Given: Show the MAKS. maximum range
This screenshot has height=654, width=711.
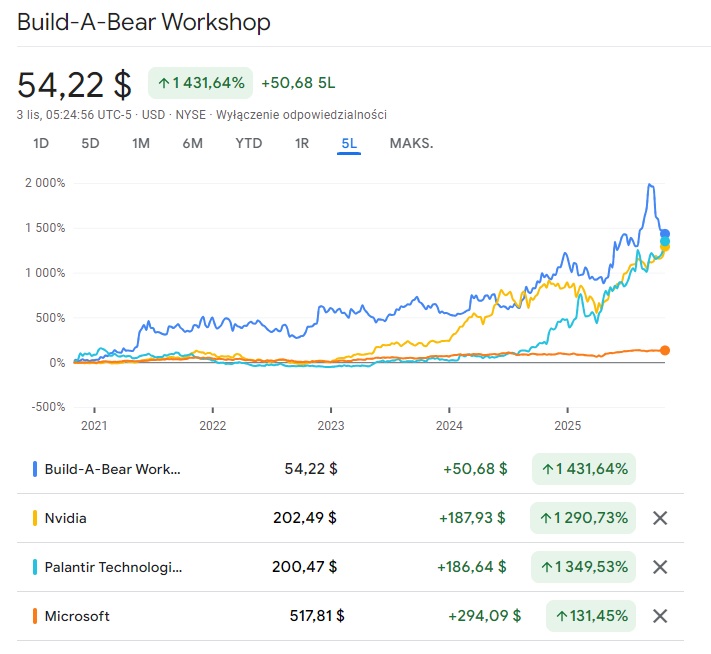Looking at the screenshot, I should pyautogui.click(x=411, y=143).
